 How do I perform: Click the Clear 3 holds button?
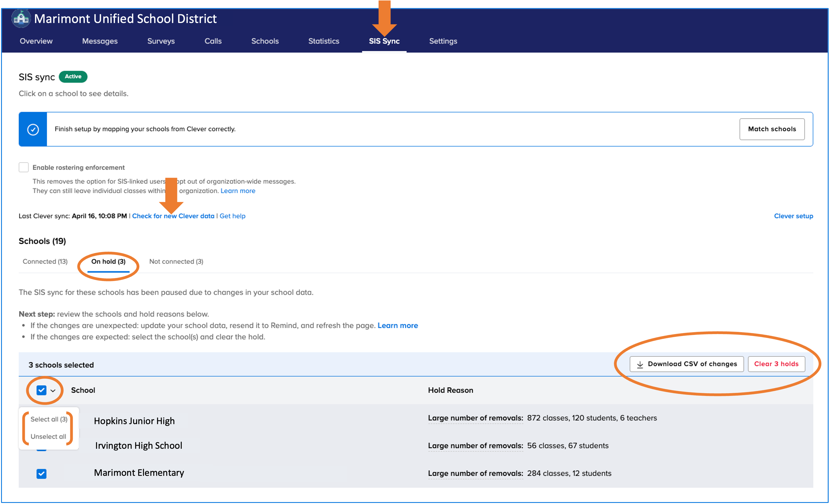point(776,364)
